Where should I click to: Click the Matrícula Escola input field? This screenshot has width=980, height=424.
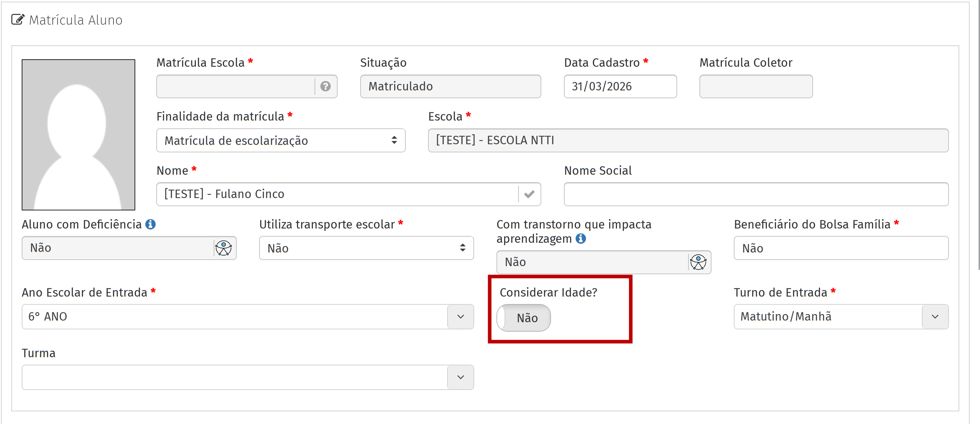coord(235,86)
